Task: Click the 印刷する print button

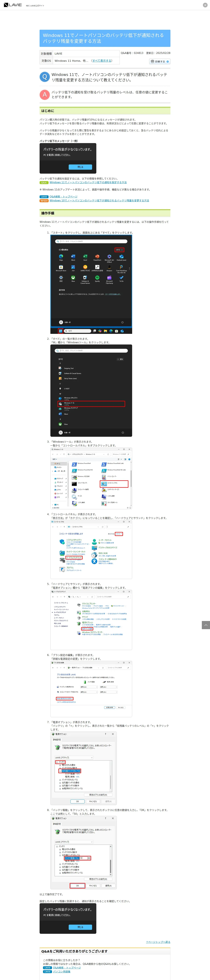Action: pos(160,61)
